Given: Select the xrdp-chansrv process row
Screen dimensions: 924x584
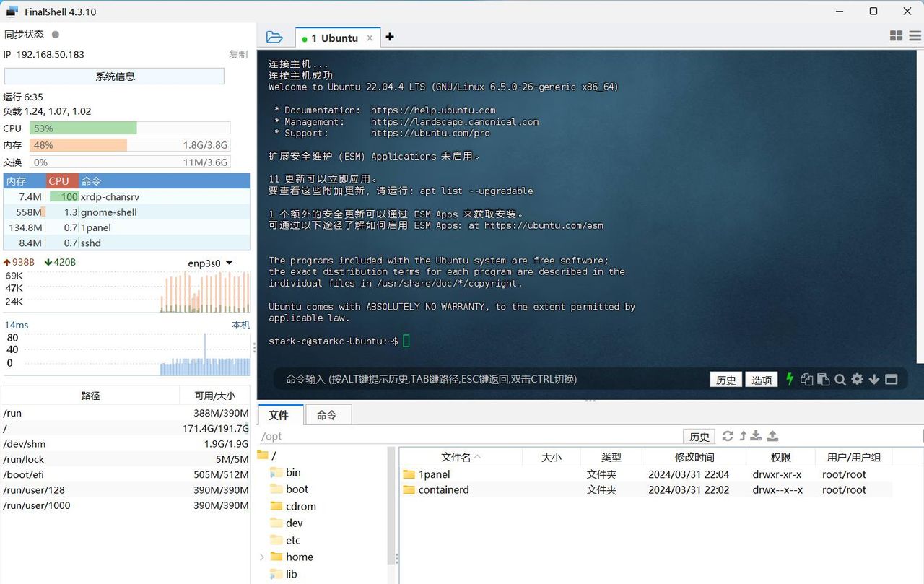Looking at the screenshot, I should (x=127, y=196).
